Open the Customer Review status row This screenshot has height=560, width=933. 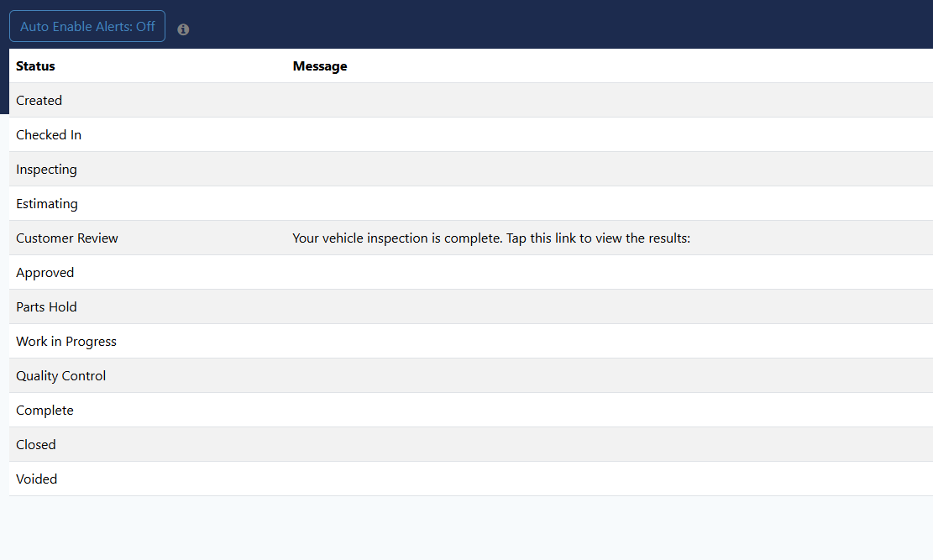pyautogui.click(x=471, y=238)
